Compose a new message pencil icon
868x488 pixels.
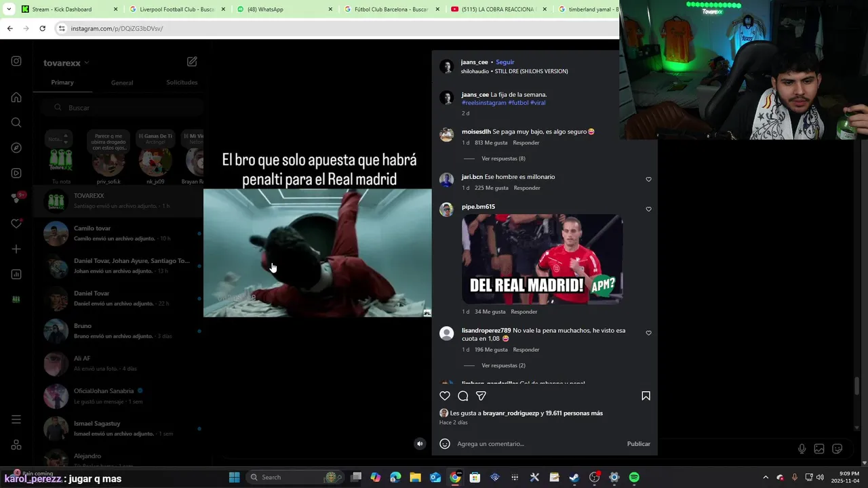(x=192, y=62)
